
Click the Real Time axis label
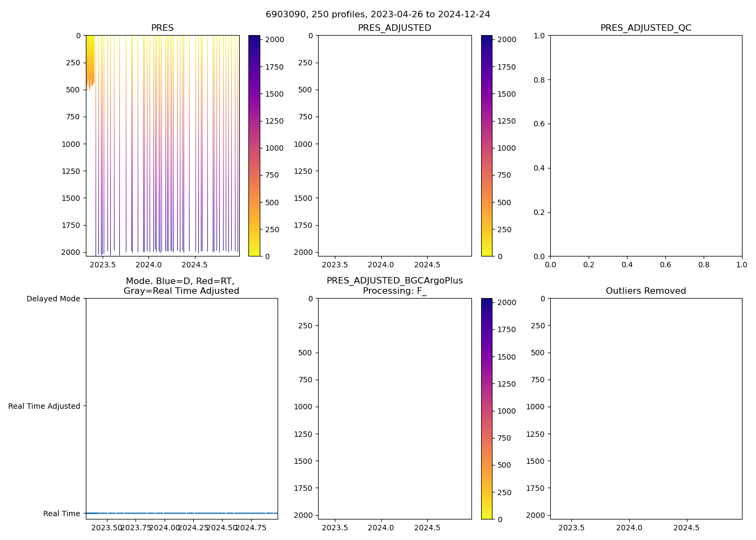coord(62,514)
